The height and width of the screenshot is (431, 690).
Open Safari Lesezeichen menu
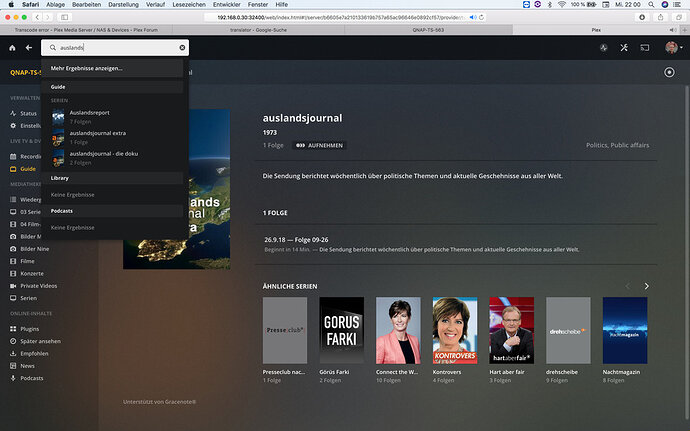(x=187, y=4)
